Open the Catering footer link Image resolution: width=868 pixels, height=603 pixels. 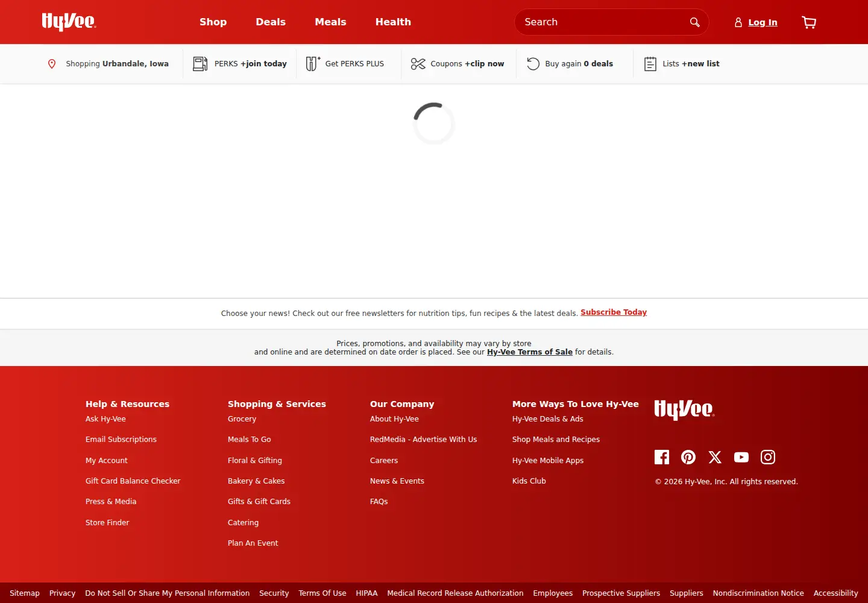click(243, 523)
